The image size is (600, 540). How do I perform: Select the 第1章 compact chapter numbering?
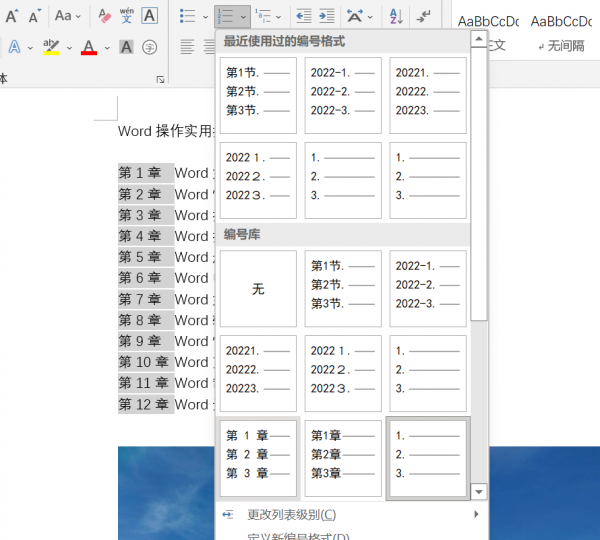point(343,458)
